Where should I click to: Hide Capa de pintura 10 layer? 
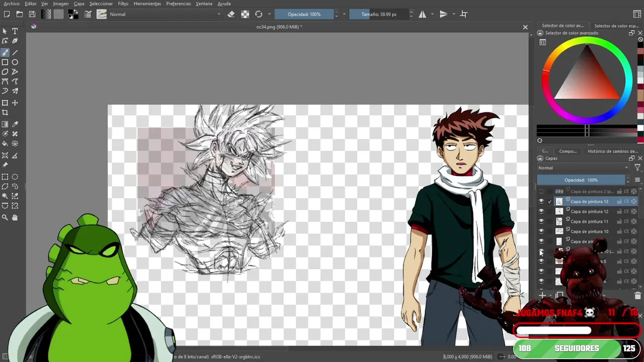coord(541,231)
